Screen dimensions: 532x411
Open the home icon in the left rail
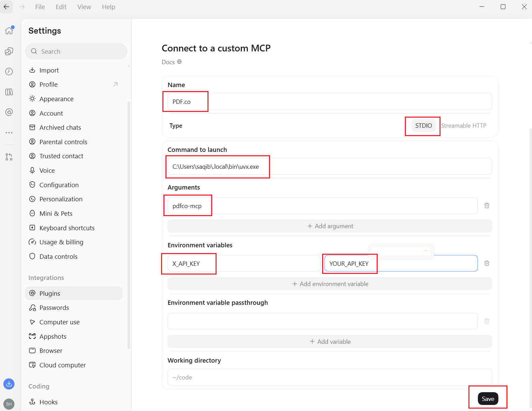tap(9, 31)
